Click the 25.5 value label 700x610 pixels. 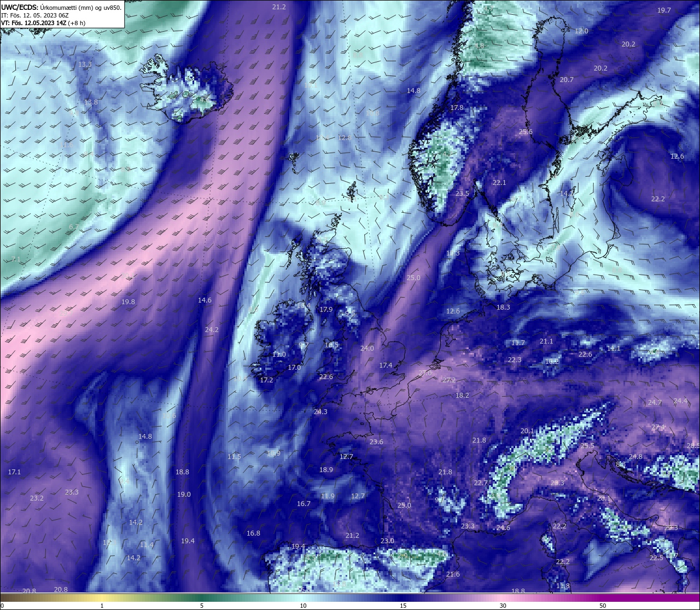pos(587,446)
